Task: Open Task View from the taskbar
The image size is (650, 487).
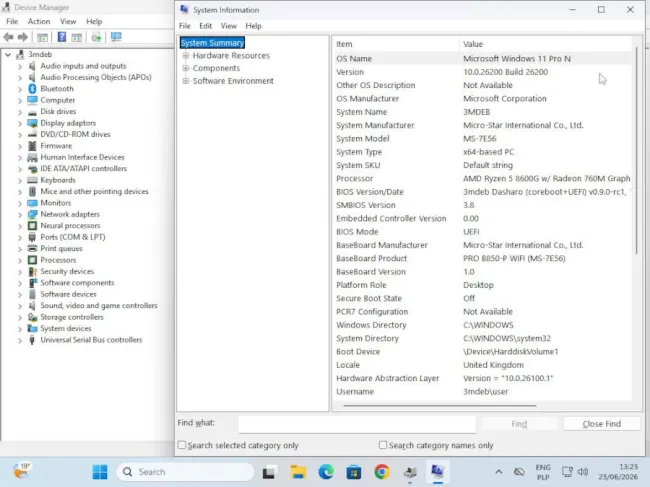Action: click(x=269, y=472)
